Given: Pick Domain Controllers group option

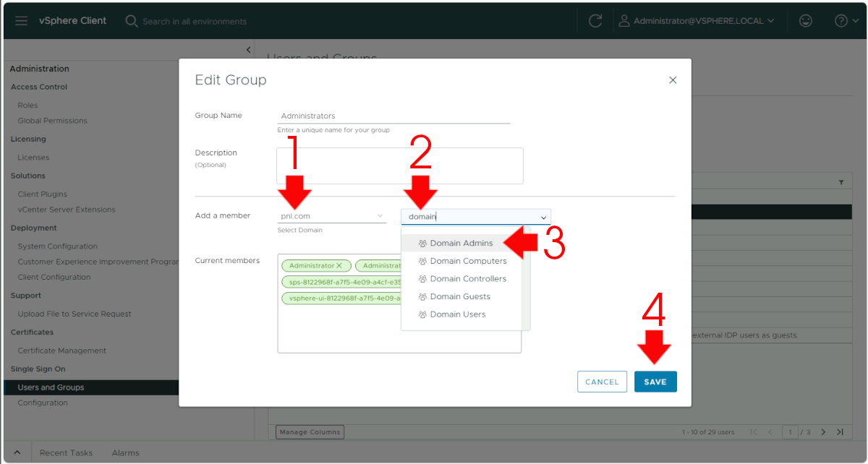Looking at the screenshot, I should point(467,279).
